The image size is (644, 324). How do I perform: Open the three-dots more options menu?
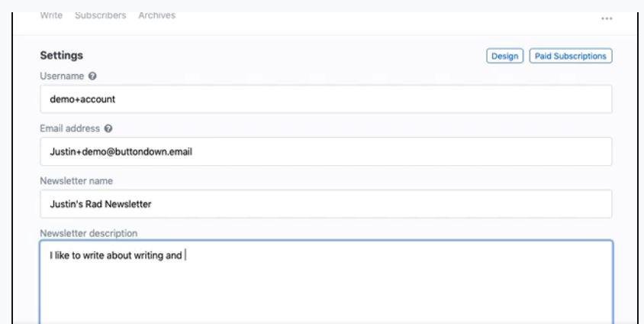(607, 18)
